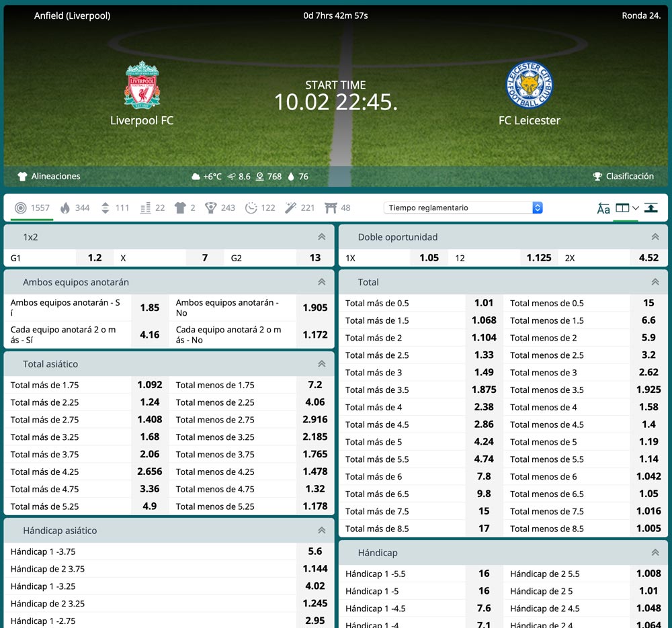Open the players jersey tab showing 2
Image resolution: width=672 pixels, height=628 pixels.
pyautogui.click(x=185, y=208)
